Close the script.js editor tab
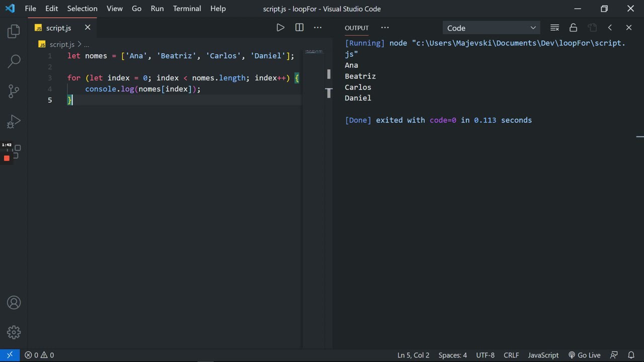 click(x=88, y=28)
